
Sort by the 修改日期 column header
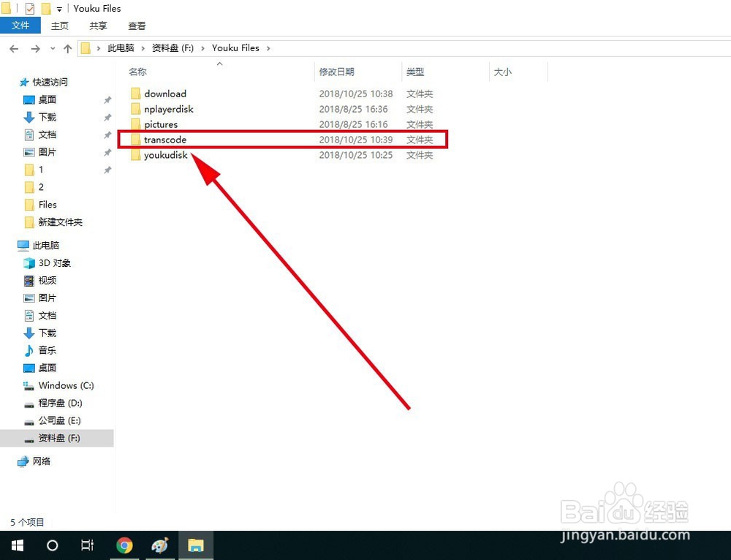(x=336, y=72)
